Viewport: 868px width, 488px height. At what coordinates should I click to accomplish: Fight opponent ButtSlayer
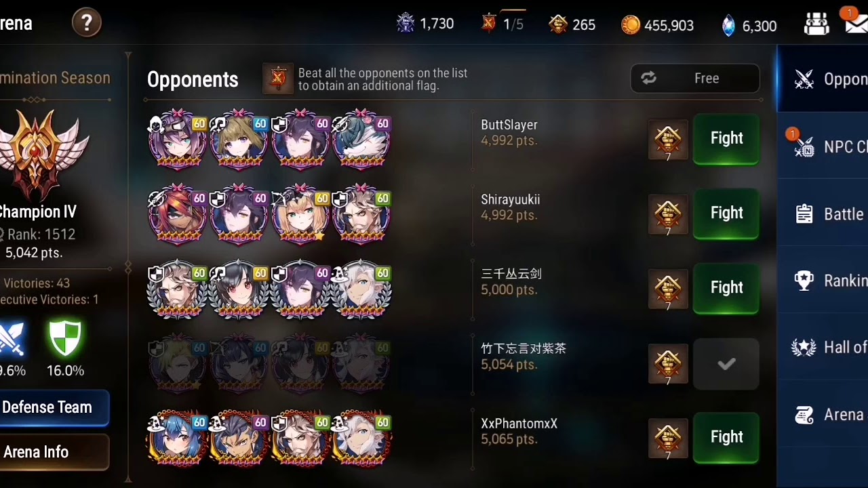(x=726, y=139)
